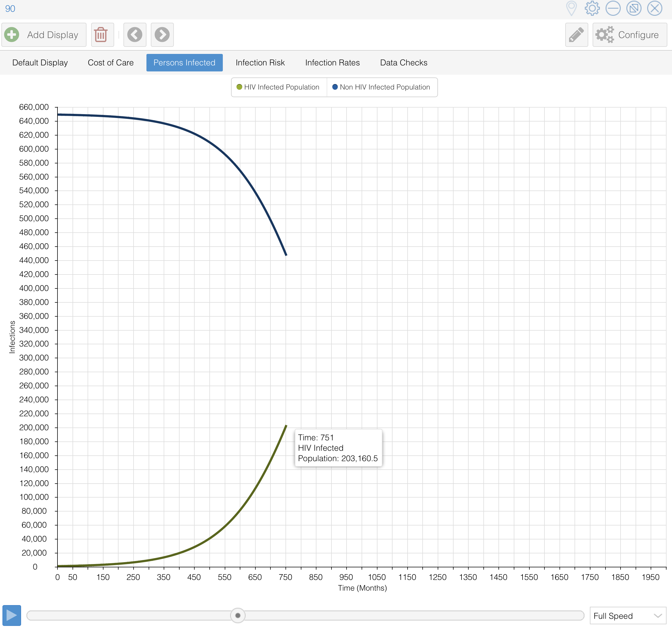Click the back navigation arrow icon
The width and height of the screenshot is (672, 627).
(x=135, y=35)
